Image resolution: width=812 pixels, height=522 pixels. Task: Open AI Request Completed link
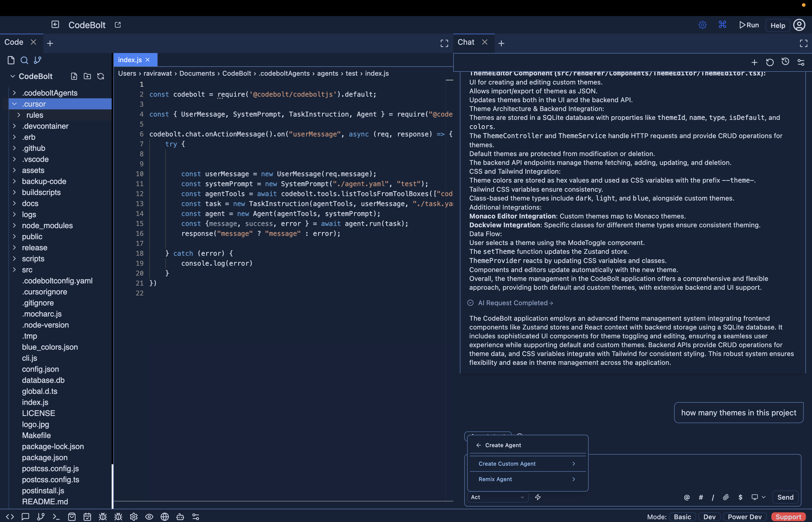click(515, 303)
